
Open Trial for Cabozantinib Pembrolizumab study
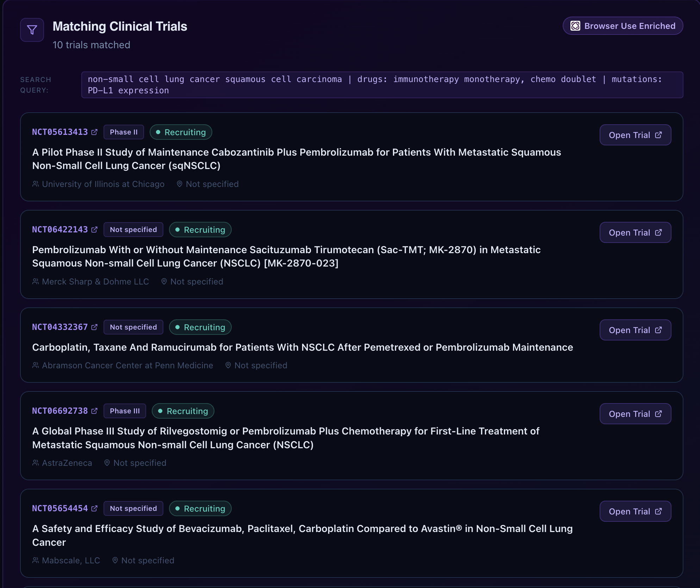(635, 135)
